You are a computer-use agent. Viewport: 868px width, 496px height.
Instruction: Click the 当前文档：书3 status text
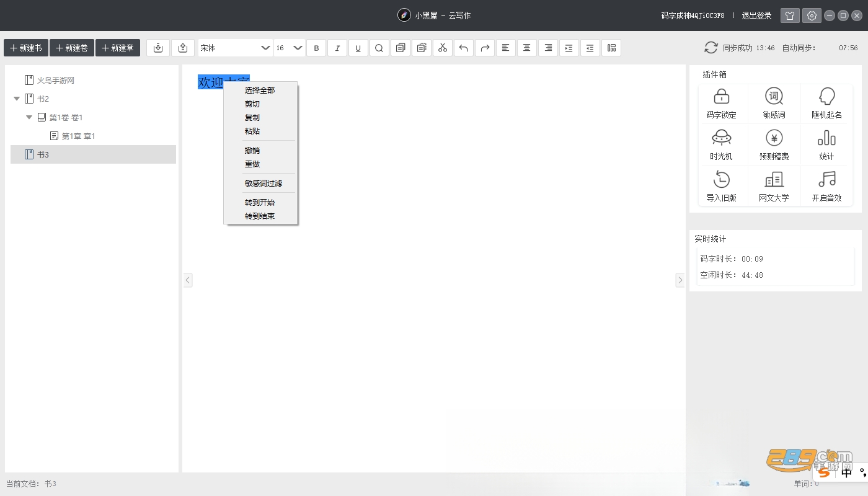[31, 484]
